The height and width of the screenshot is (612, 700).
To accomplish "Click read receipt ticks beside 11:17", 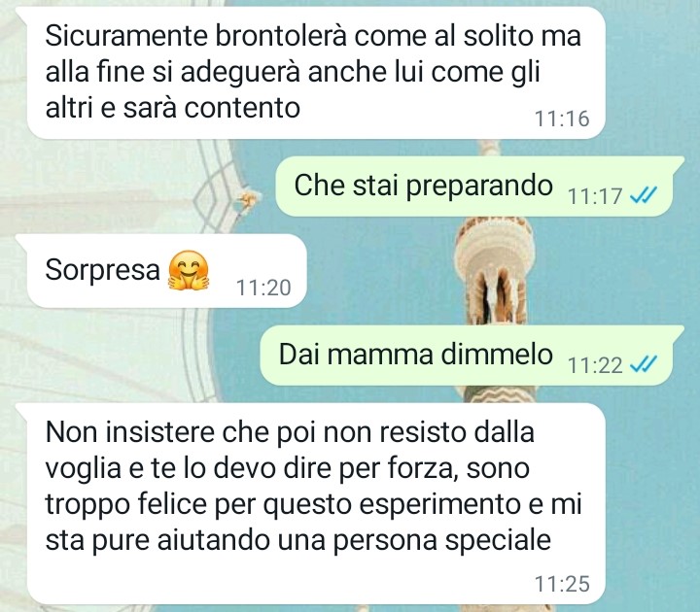I will click(x=643, y=194).
